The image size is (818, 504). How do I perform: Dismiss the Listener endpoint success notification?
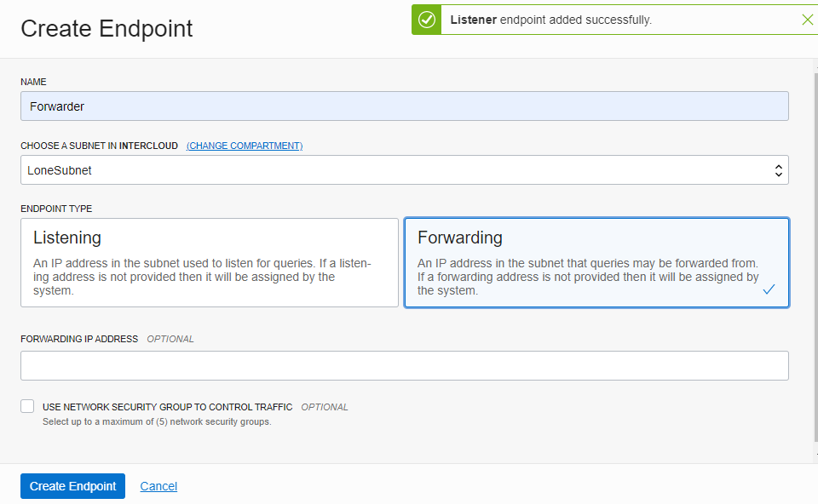click(x=807, y=20)
